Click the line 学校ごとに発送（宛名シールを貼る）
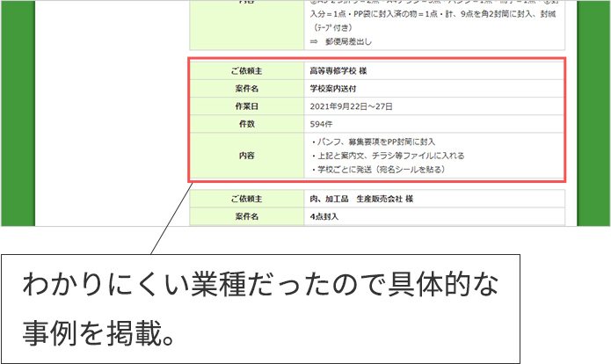The image size is (611, 364). tap(378, 170)
